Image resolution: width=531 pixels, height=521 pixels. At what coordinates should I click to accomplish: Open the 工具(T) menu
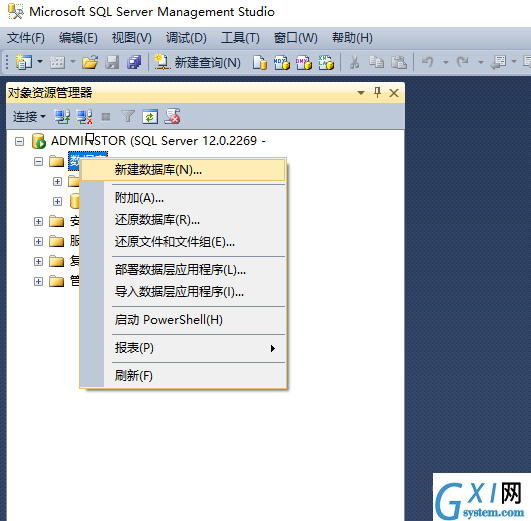(240, 38)
